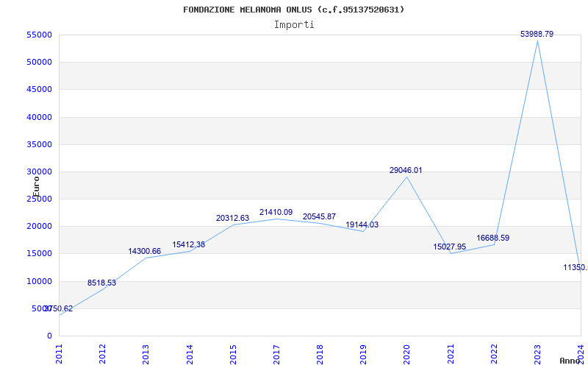Click the y-axis value 20000
The width and height of the screenshot is (588, 368).
coord(40,227)
